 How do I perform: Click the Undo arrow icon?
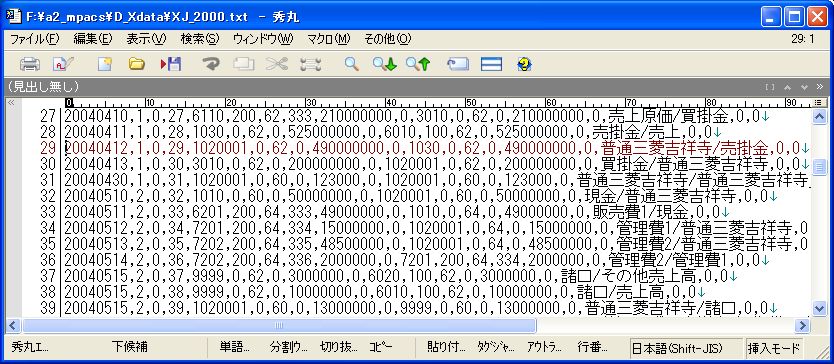(211, 64)
